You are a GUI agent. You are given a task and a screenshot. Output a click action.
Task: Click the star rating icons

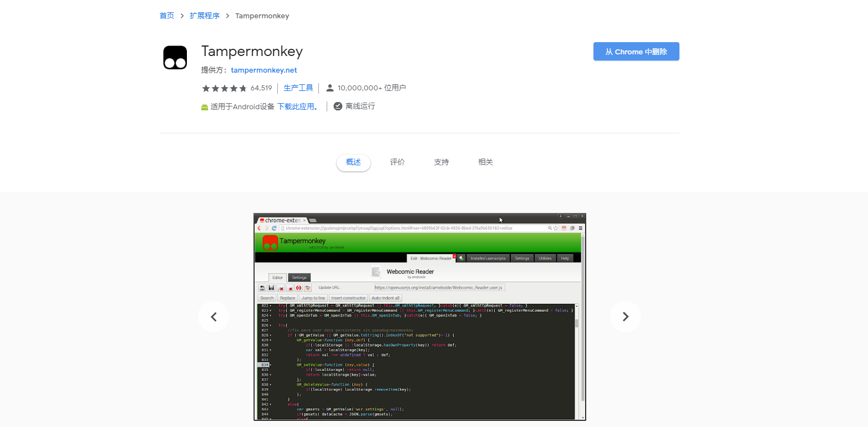click(x=224, y=88)
